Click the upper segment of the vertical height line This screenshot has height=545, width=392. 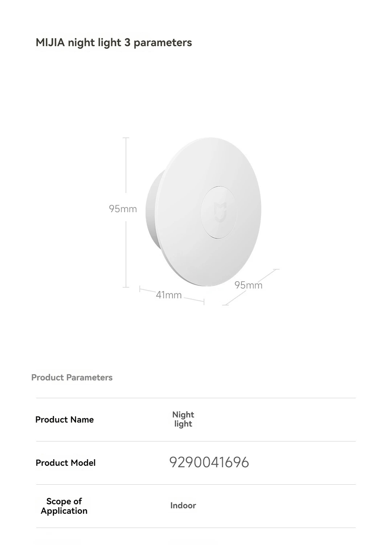pos(126,165)
